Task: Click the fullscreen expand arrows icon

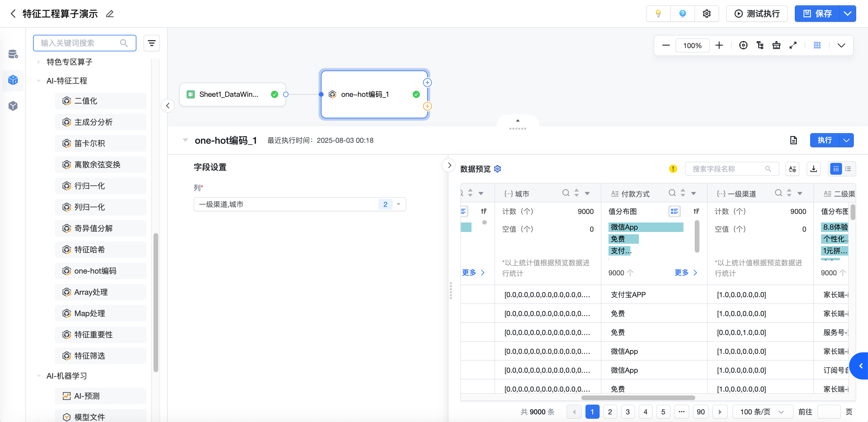Action: point(793,45)
